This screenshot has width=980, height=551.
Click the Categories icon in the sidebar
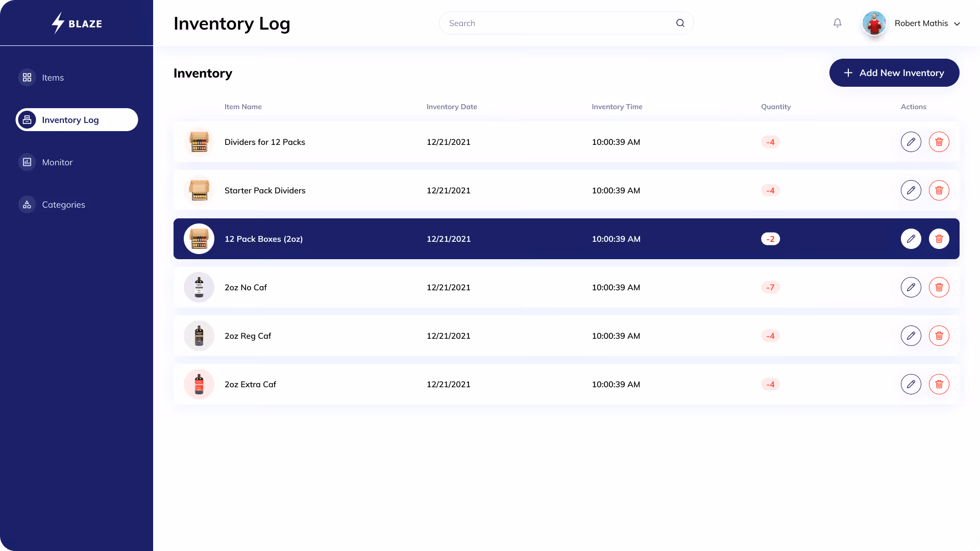coord(27,205)
